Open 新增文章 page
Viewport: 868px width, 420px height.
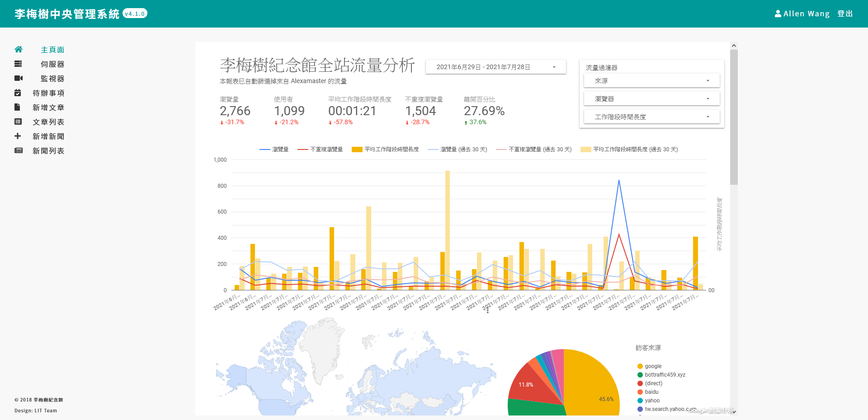point(48,107)
